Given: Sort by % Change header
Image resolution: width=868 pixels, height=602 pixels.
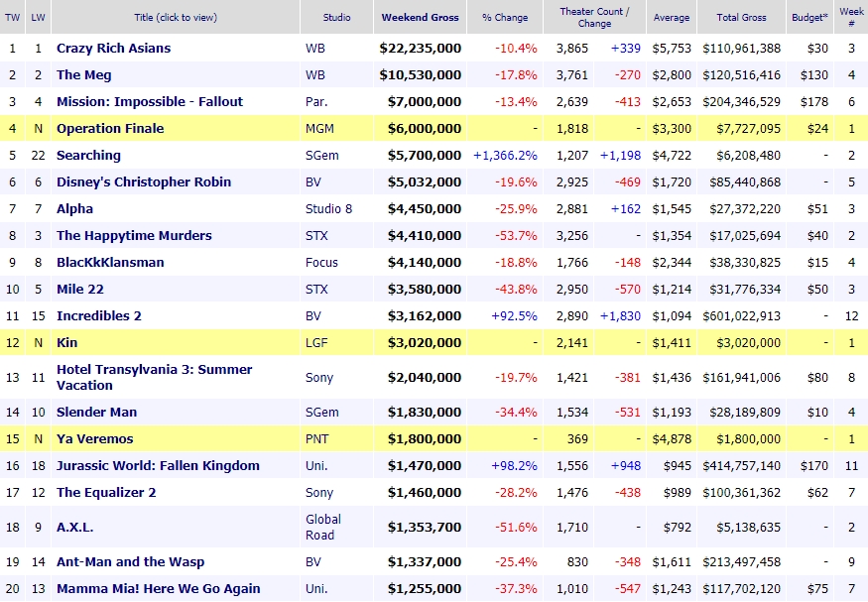Looking at the screenshot, I should (x=505, y=17).
